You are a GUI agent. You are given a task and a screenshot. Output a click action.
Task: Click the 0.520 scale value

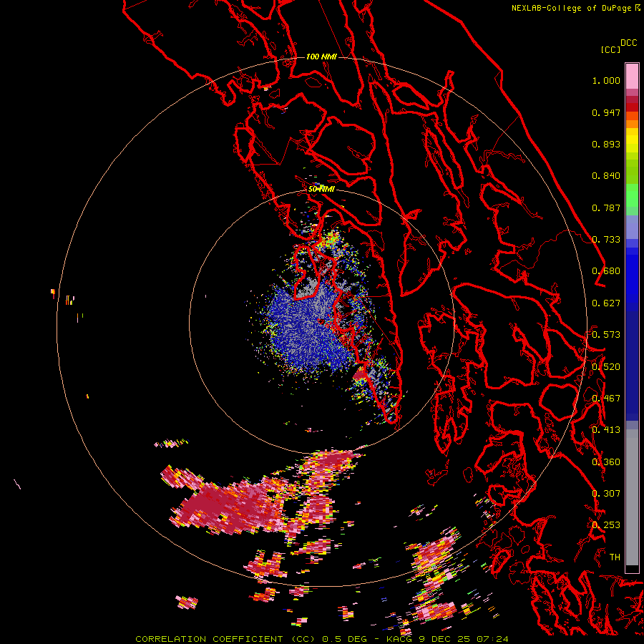pos(606,367)
